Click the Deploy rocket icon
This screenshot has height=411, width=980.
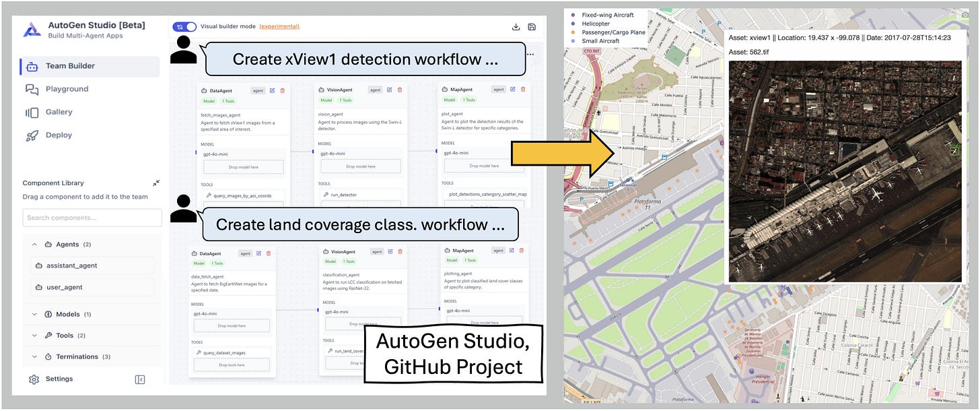(32, 135)
